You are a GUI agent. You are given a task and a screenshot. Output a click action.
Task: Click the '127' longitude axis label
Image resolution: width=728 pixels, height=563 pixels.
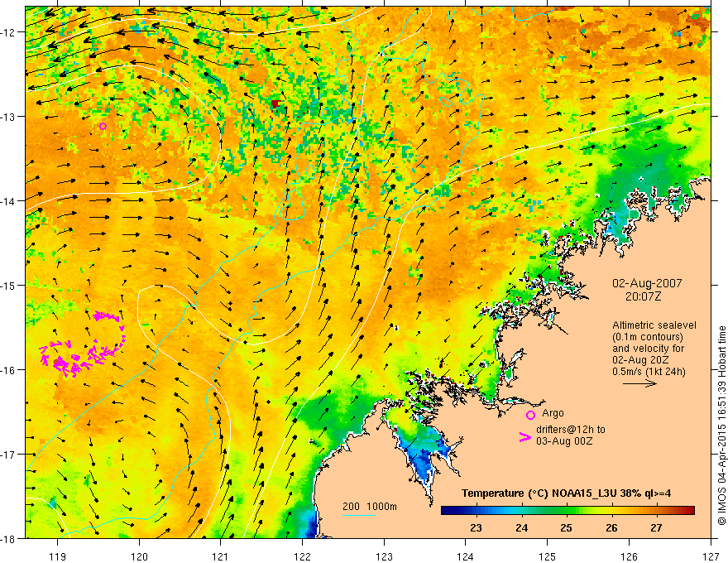tap(711, 556)
